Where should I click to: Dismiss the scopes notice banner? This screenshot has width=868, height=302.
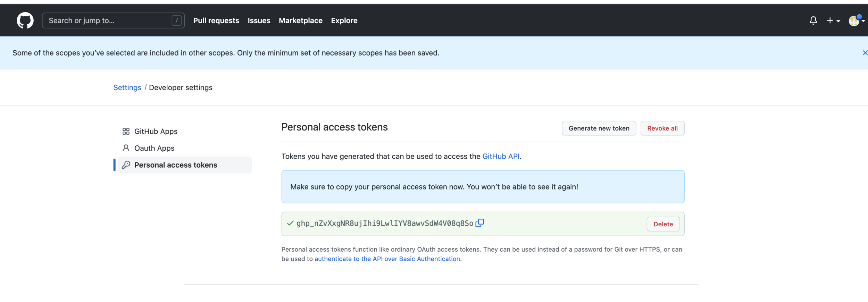pyautogui.click(x=865, y=53)
